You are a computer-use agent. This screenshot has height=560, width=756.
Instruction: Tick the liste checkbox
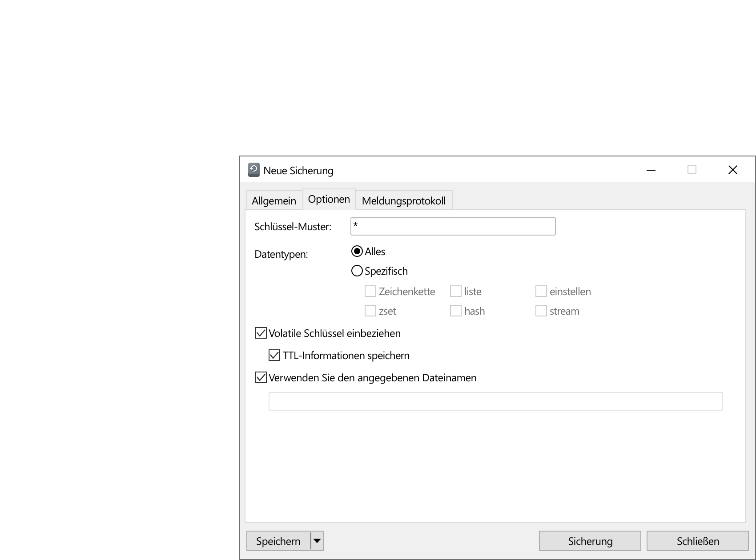click(x=456, y=291)
